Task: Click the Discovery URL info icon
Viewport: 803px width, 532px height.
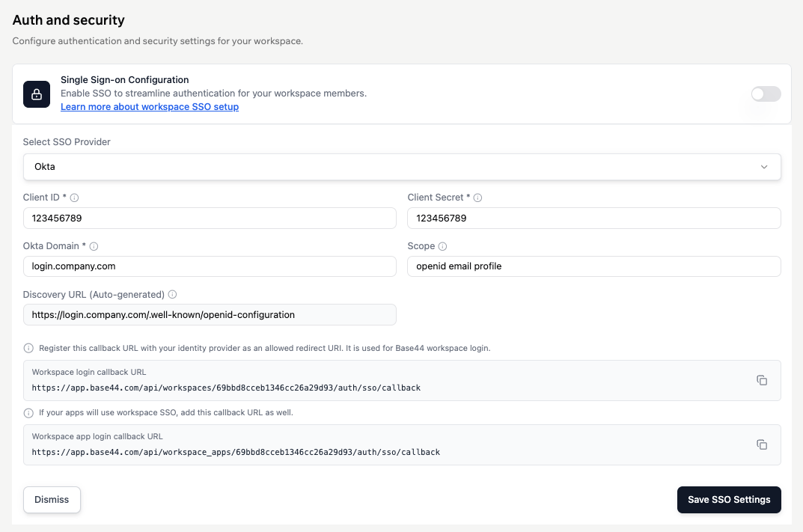Action: coord(173,294)
